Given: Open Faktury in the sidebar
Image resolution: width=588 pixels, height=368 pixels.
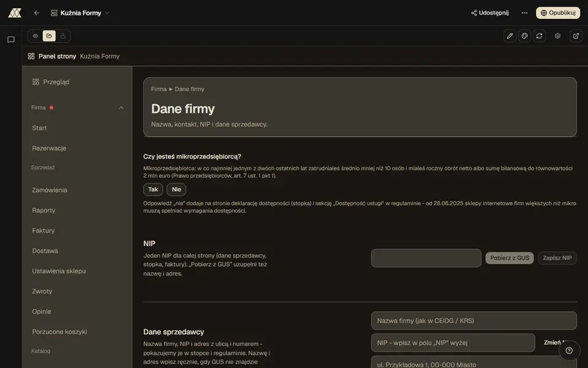Looking at the screenshot, I should [x=77, y=231].
